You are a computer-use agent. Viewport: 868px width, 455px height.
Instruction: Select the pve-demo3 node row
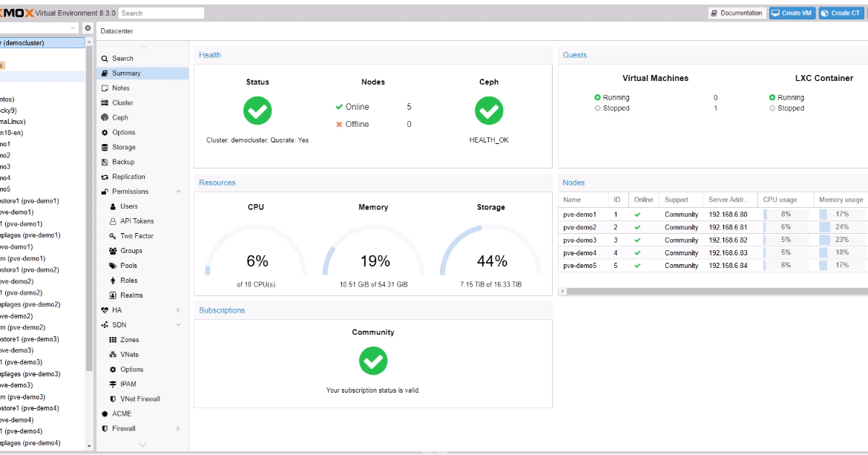pyautogui.click(x=713, y=240)
